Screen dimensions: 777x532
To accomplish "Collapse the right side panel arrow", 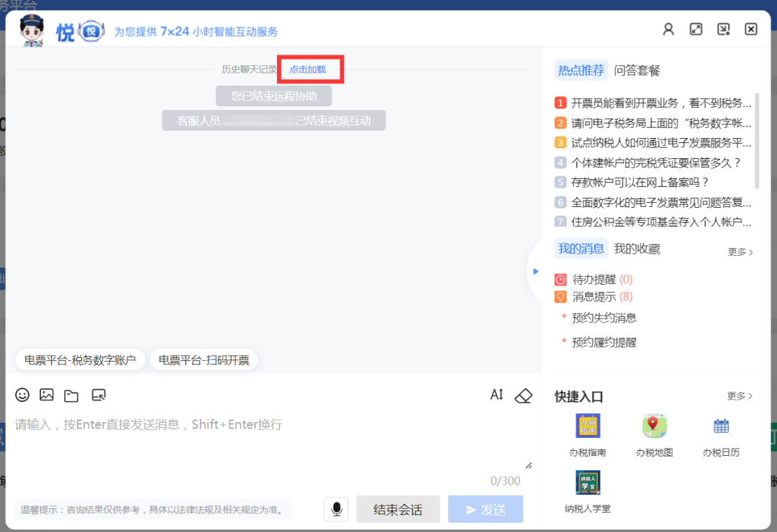I will point(535,271).
